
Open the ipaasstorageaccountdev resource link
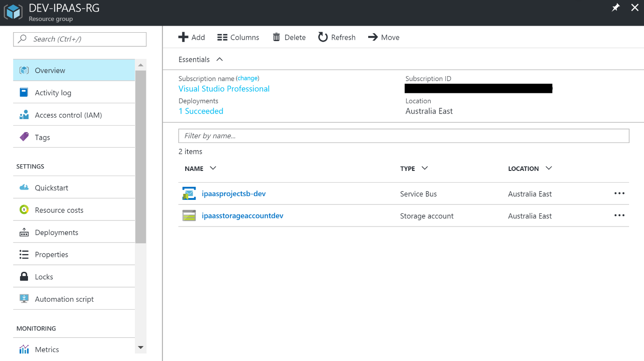pos(243,216)
